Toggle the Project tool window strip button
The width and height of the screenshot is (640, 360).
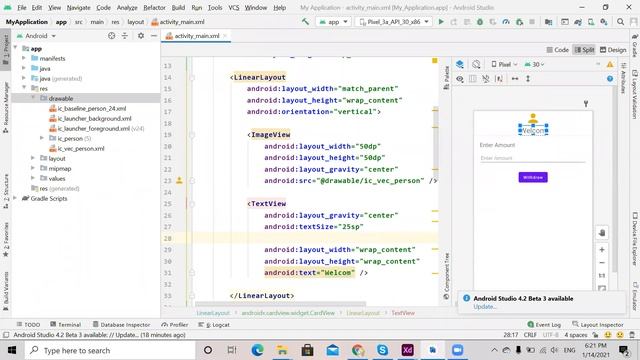pyautogui.click(x=6, y=50)
